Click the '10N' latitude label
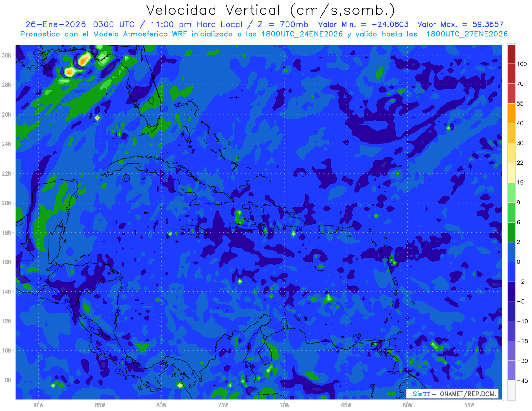 [7, 350]
